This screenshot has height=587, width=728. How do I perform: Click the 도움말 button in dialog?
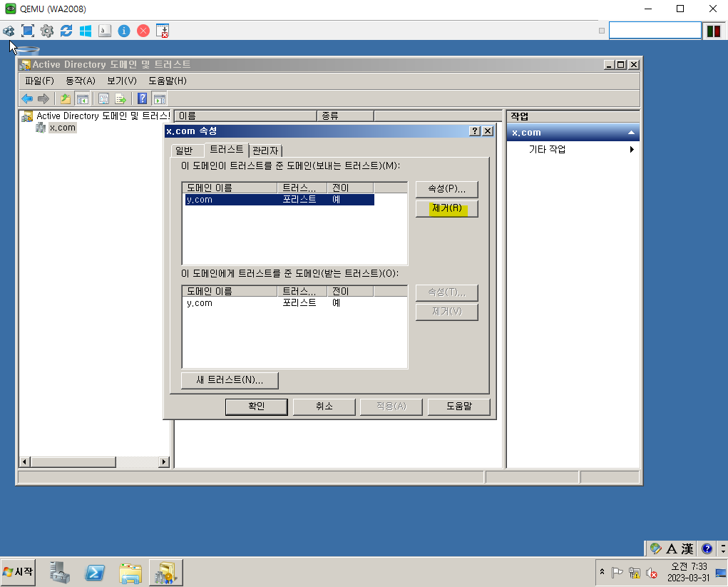pos(458,407)
